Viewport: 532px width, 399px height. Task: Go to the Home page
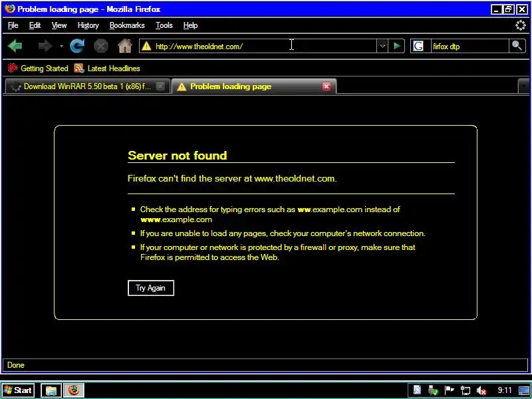tap(125, 46)
